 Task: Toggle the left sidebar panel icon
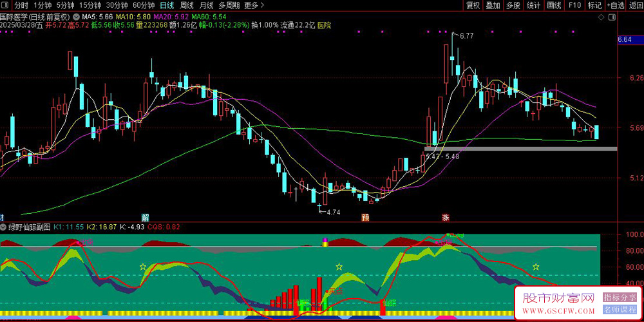[6, 5]
